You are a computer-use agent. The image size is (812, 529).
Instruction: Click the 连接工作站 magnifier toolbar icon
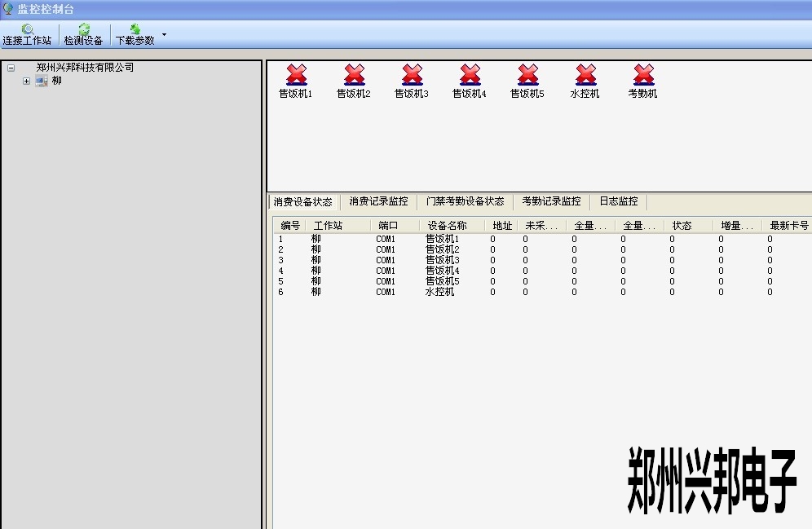click(x=28, y=29)
